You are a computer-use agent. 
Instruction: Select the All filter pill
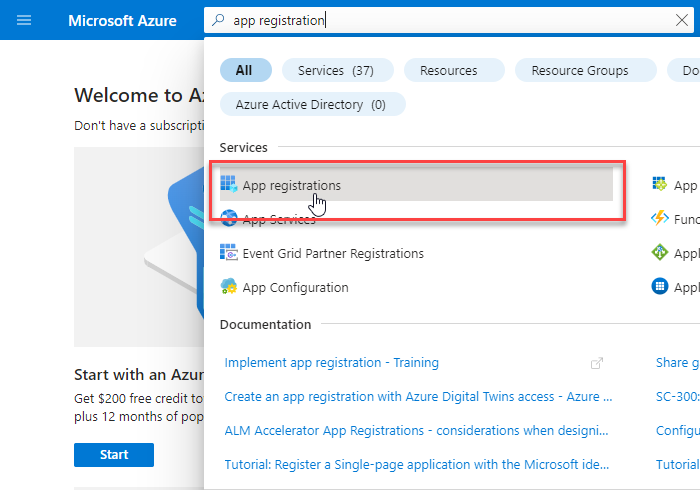coord(244,70)
